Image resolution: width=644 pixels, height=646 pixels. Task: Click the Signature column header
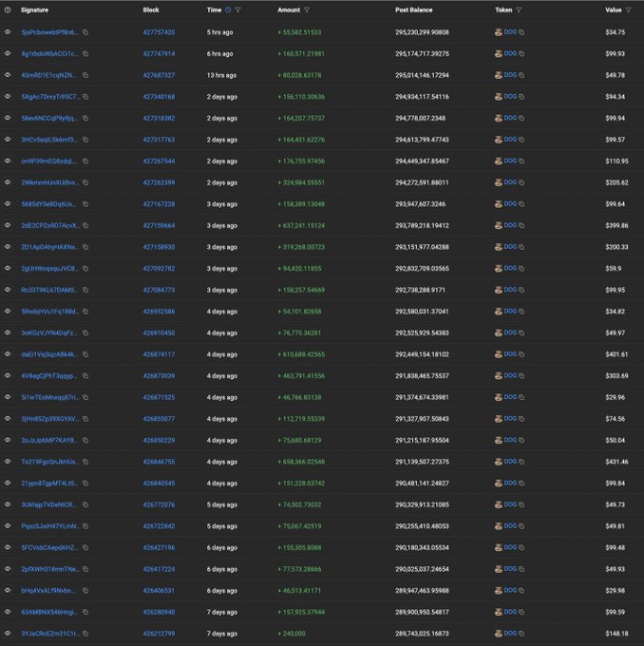pos(34,9)
